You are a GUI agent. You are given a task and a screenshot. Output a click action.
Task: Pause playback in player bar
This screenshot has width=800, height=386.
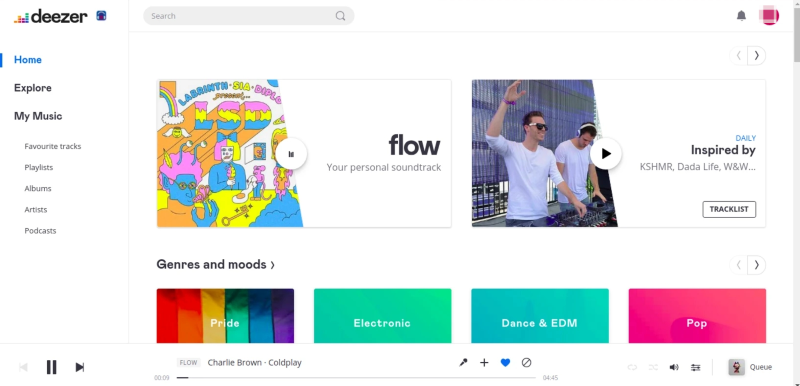52,367
